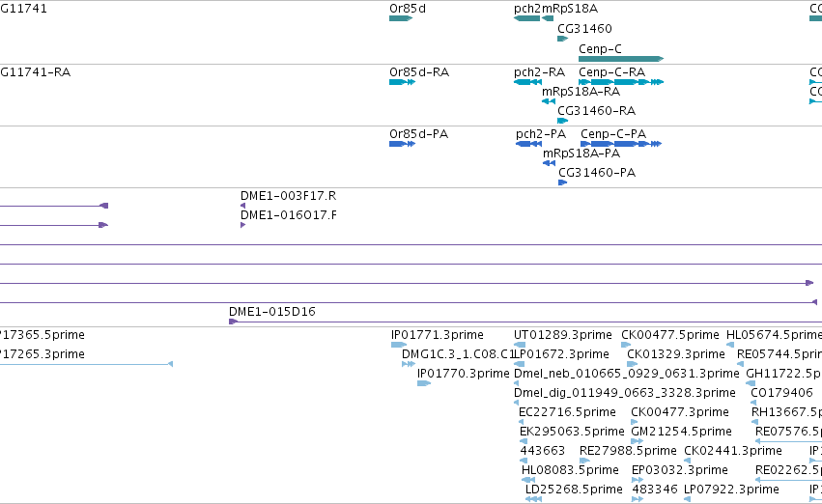Select the CO179406 EST label
822x504 pixels.
[x=781, y=393]
